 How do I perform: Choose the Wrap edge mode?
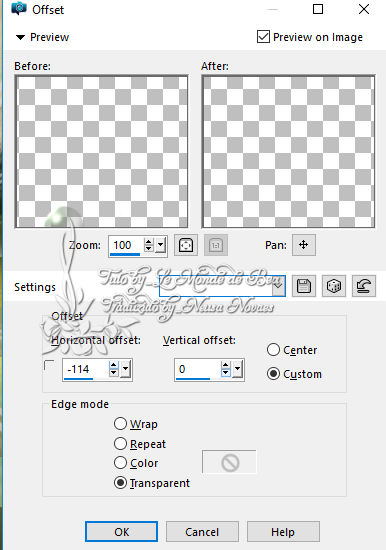[120, 424]
